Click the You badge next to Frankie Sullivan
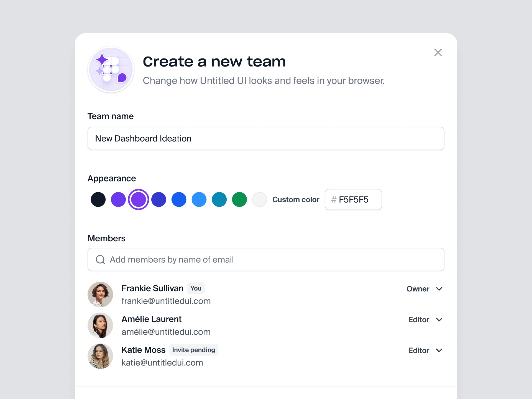This screenshot has width=532, height=399. 196,288
